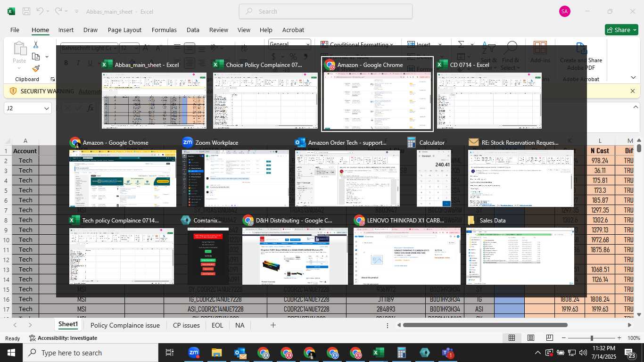Select the cell containing 978.24

tap(600, 161)
